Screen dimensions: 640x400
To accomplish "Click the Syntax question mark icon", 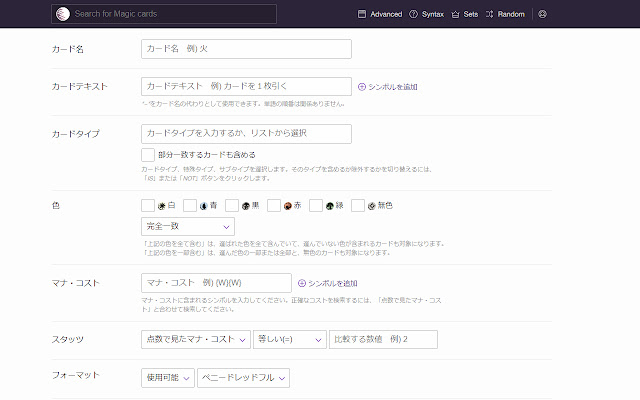I will click(413, 14).
